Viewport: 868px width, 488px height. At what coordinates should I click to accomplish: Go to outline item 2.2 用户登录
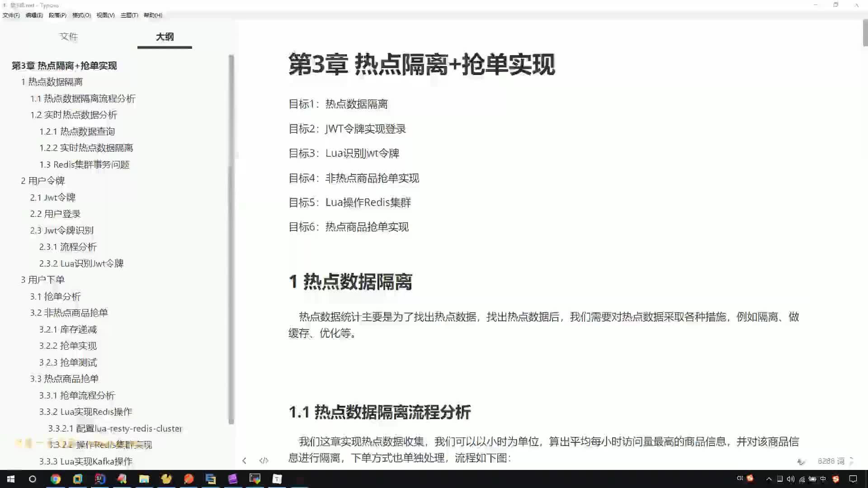pyautogui.click(x=55, y=214)
